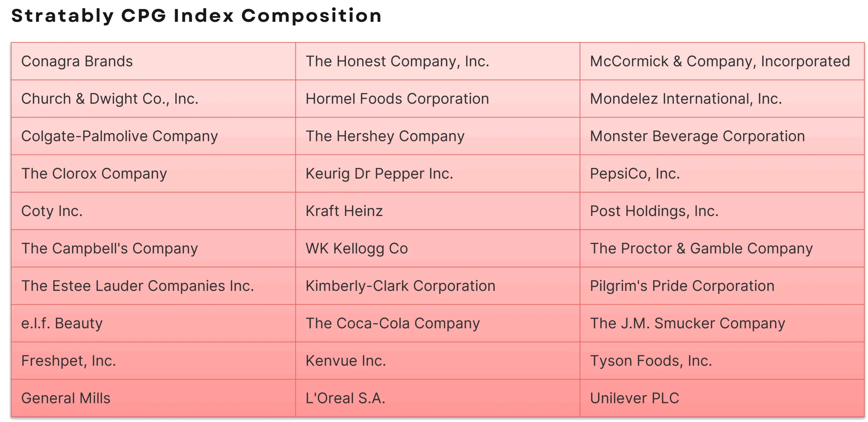Viewport: 868px width, 422px height.
Task: Select the General Mills entry
Action: pos(66,398)
